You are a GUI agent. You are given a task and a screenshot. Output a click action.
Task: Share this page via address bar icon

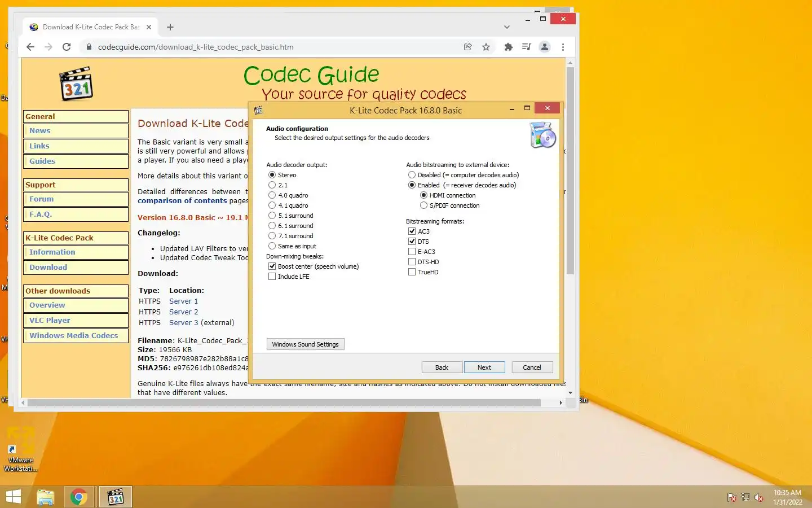[x=467, y=47]
